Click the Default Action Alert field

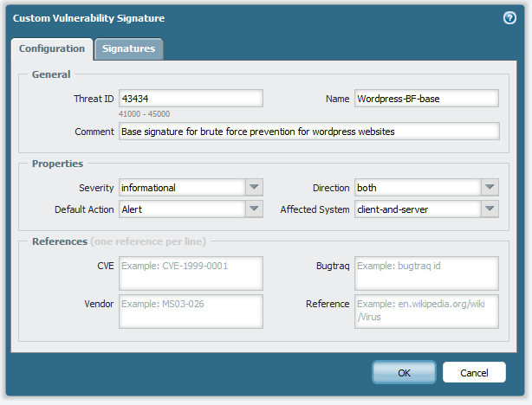pyautogui.click(x=181, y=209)
